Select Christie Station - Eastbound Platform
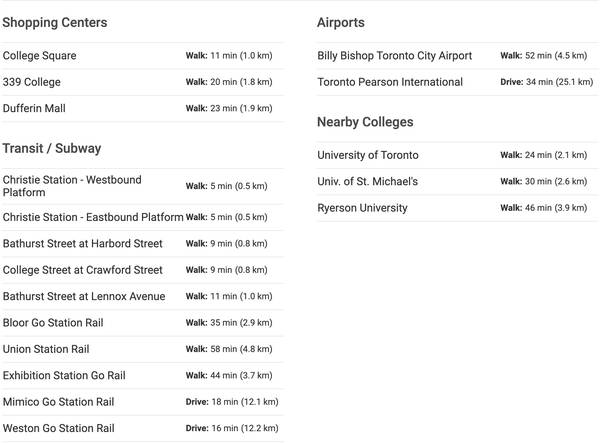600x443 pixels. (142, 217)
